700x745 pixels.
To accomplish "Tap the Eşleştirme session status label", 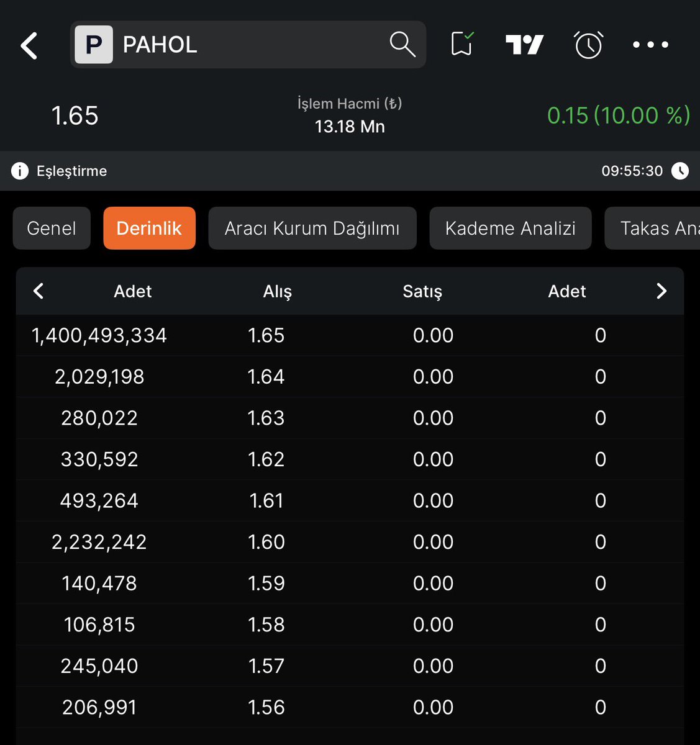I will [71, 171].
